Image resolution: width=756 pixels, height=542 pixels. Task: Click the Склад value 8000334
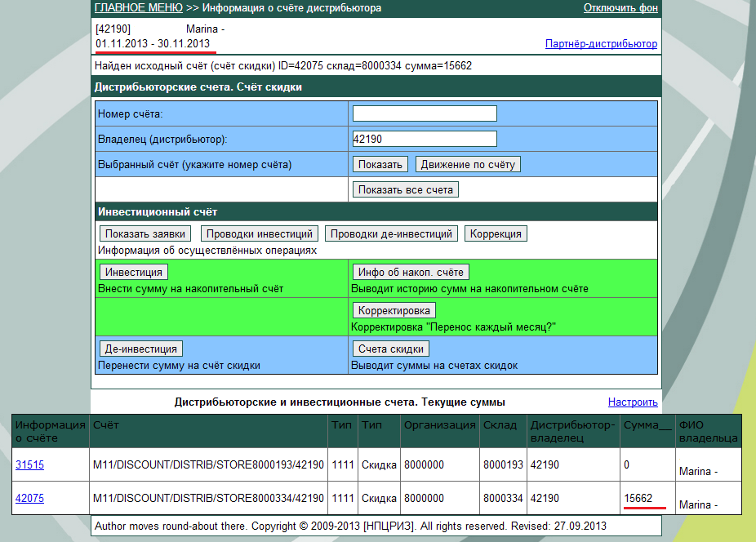coord(503,498)
